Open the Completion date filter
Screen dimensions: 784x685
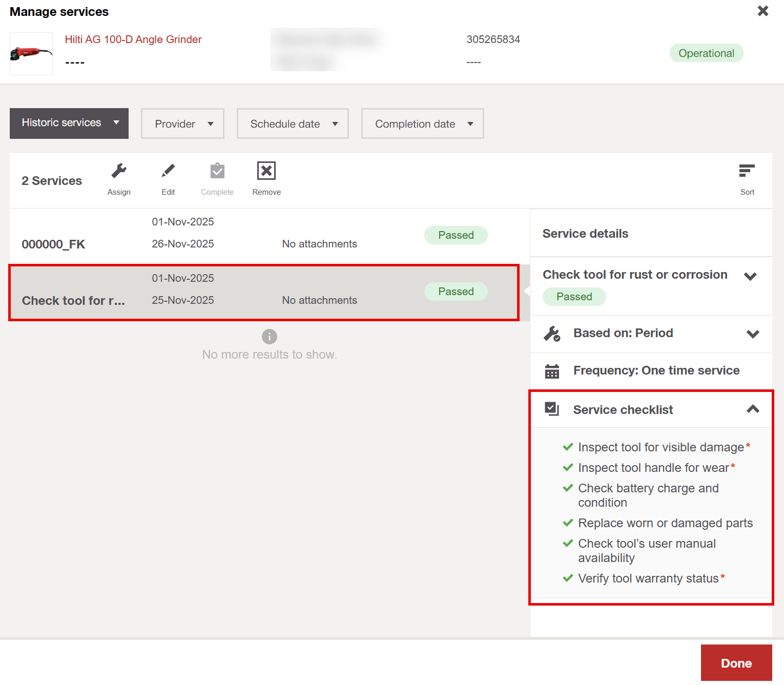pyautogui.click(x=422, y=124)
